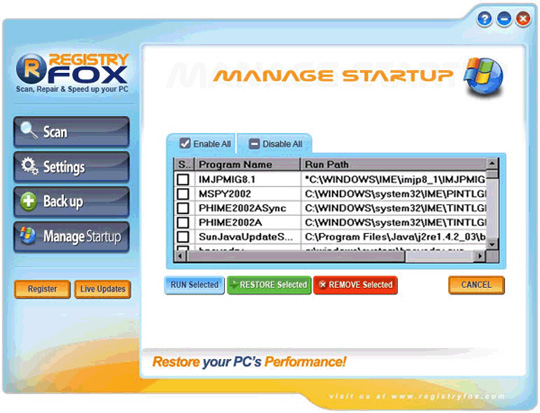Click RUN Selected button
Image resolution: width=540 pixels, height=413 pixels.
pyautogui.click(x=194, y=285)
